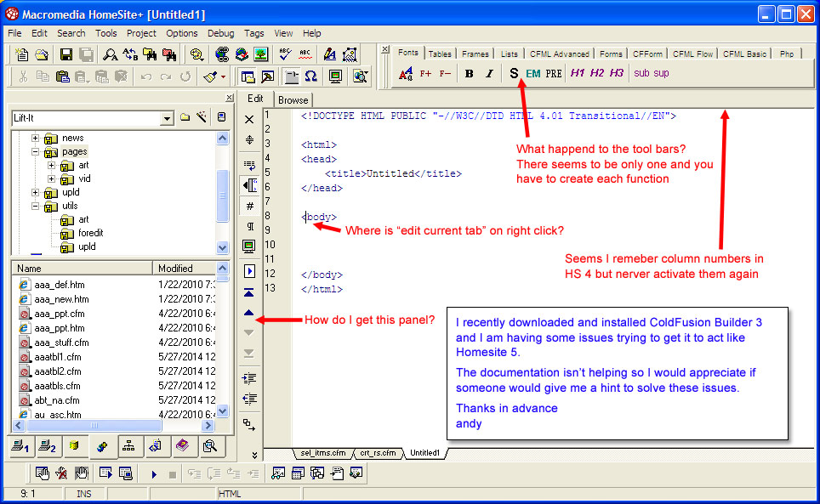Image resolution: width=820 pixels, height=504 pixels.
Task: Click the paintbrush icon in the toolbar
Action: (210, 76)
